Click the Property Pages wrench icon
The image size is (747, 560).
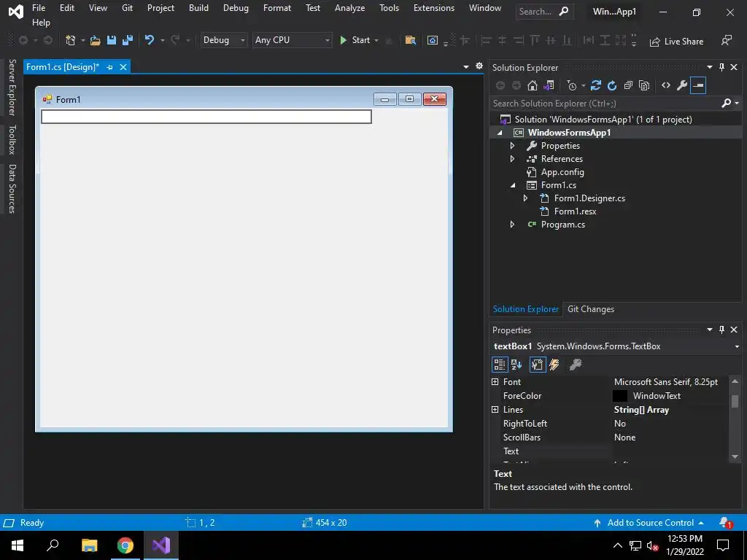[x=575, y=365]
